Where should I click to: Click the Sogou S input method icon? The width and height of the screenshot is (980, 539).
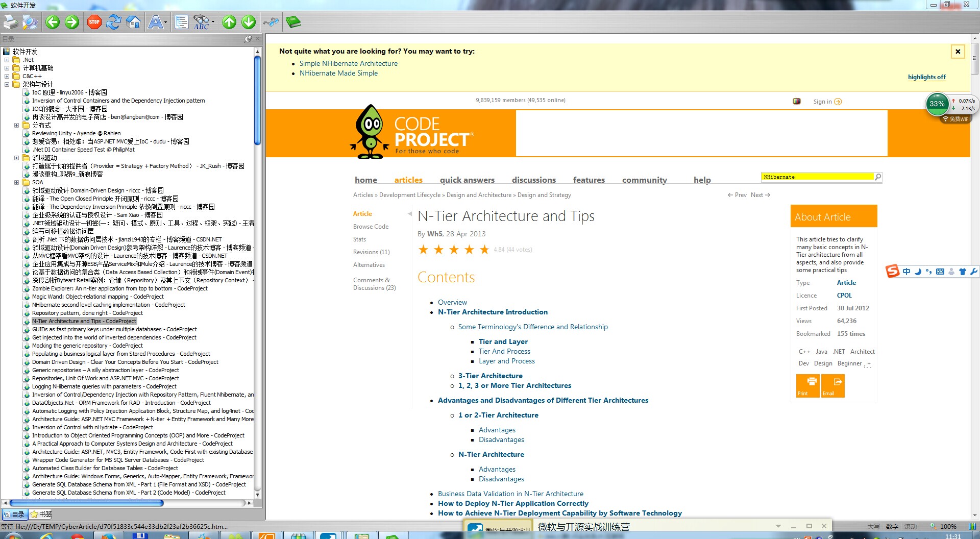pyautogui.click(x=892, y=271)
